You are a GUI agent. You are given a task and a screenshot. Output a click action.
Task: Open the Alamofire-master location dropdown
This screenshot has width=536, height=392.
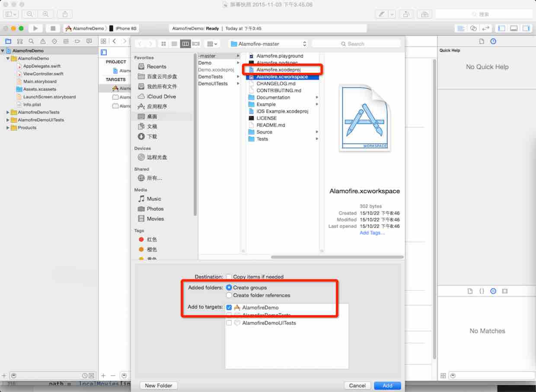pos(268,44)
